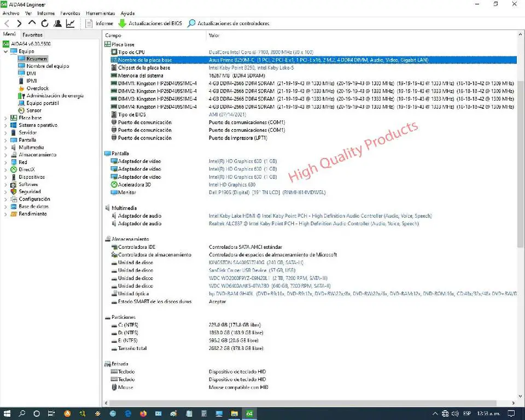
Task: Open the SanDisk Cruzer USB Device link
Action: coord(252,270)
